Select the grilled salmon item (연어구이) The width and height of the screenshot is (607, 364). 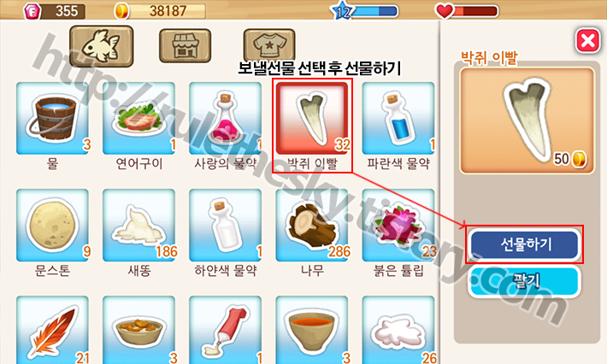coord(138,119)
